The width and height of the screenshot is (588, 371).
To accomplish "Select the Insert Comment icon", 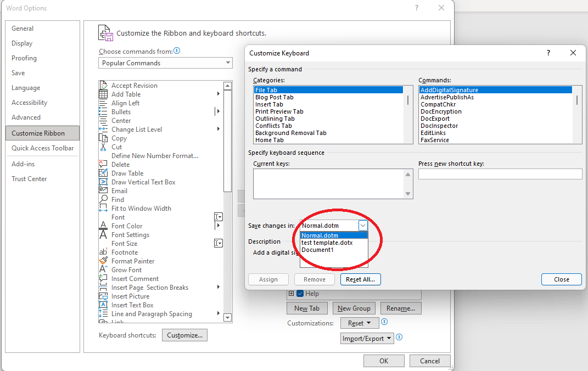I will [x=103, y=278].
